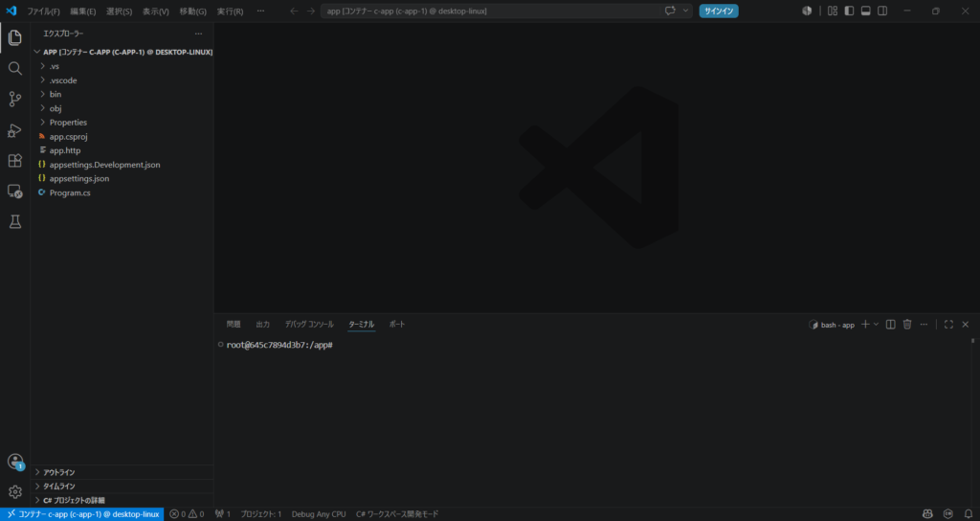
Task: Expand the .vscode folder
Action: 122,80
